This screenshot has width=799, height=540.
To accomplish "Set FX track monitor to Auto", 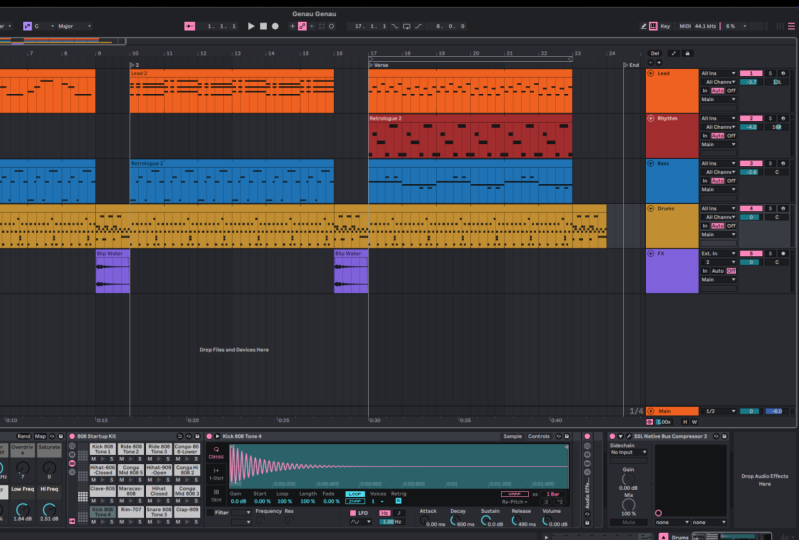I will click(x=717, y=271).
